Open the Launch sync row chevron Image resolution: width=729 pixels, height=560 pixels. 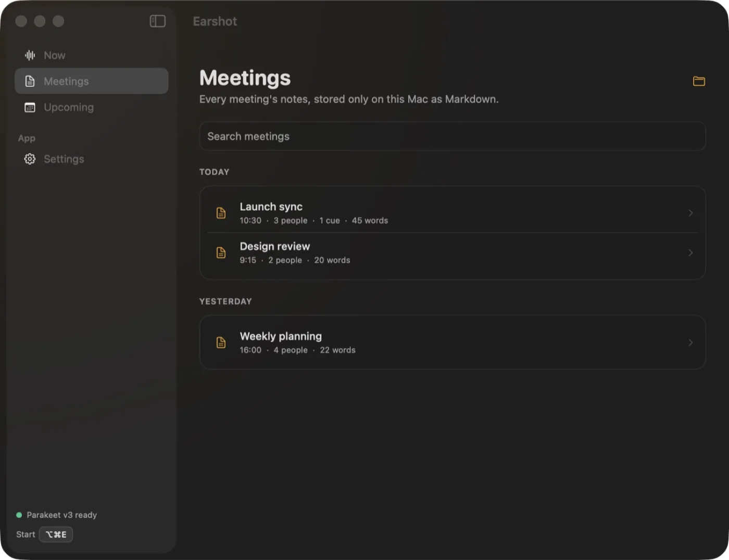pos(690,213)
